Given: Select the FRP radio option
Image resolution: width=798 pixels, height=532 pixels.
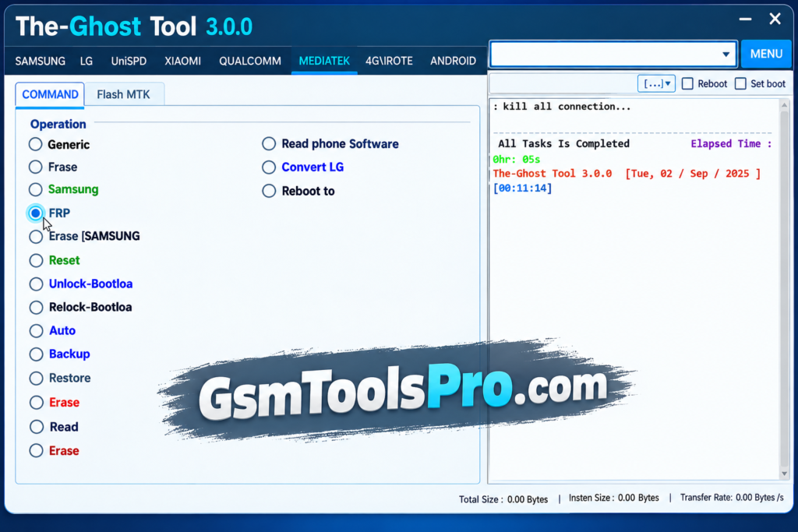Looking at the screenshot, I should (x=36, y=213).
